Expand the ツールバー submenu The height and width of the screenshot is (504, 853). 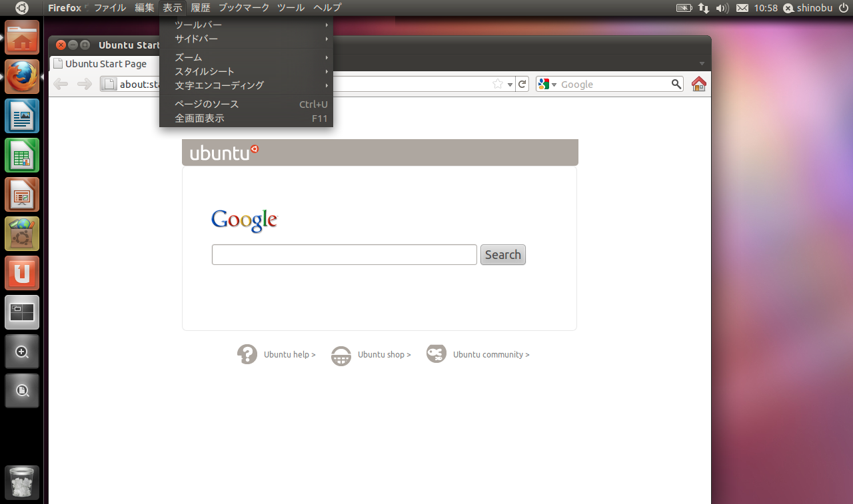point(247,25)
